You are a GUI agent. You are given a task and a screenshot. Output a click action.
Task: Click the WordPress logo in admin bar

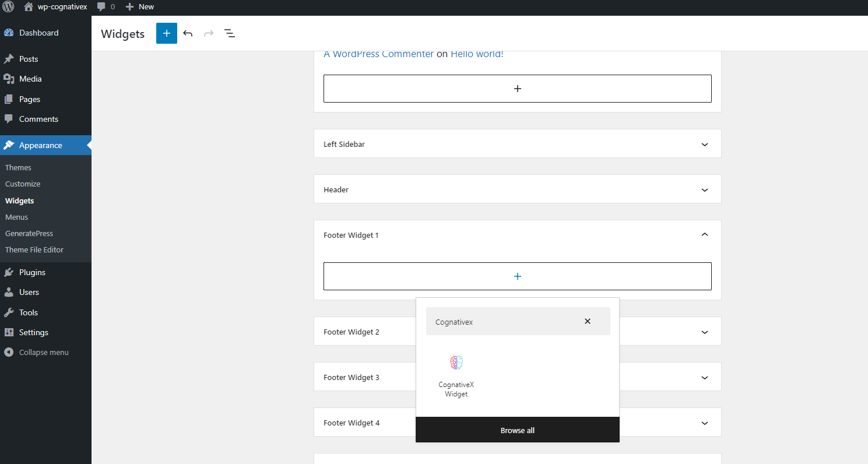coord(8,7)
